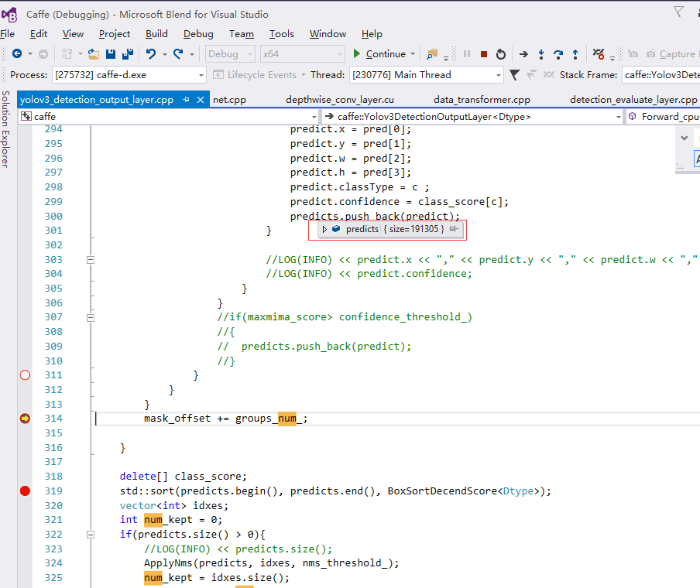The width and height of the screenshot is (700, 588).
Task: Click the thread filter funnel icon
Action: [514, 75]
